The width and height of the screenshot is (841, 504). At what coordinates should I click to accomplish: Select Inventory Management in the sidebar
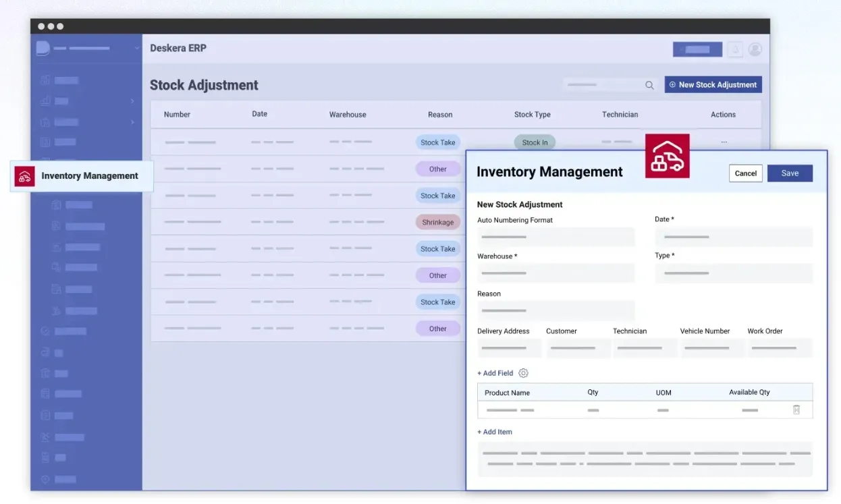pos(89,176)
